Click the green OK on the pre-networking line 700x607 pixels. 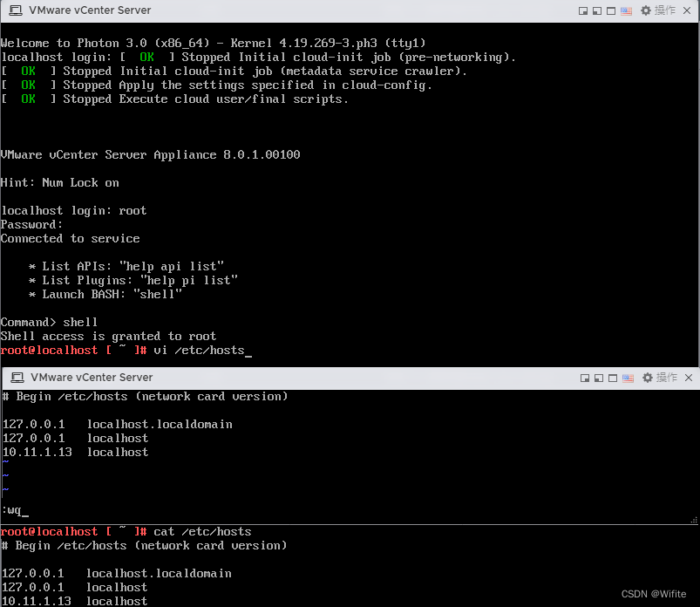point(146,58)
